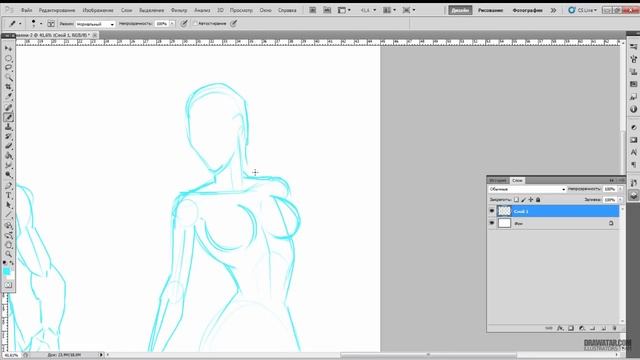Toggle the Brush panel button in options bar
640x360 pixels.
[x=51, y=24]
